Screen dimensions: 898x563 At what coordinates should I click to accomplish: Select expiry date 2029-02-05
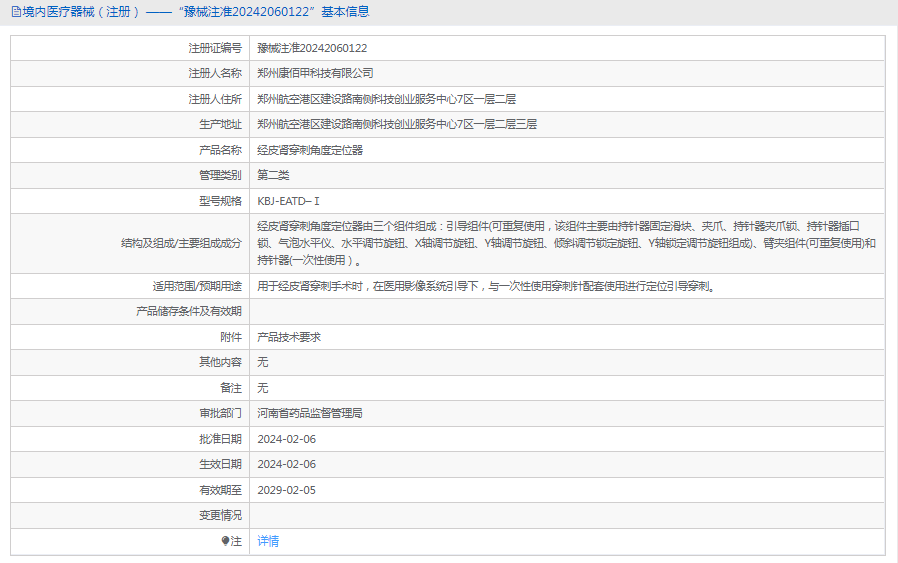[x=286, y=490]
